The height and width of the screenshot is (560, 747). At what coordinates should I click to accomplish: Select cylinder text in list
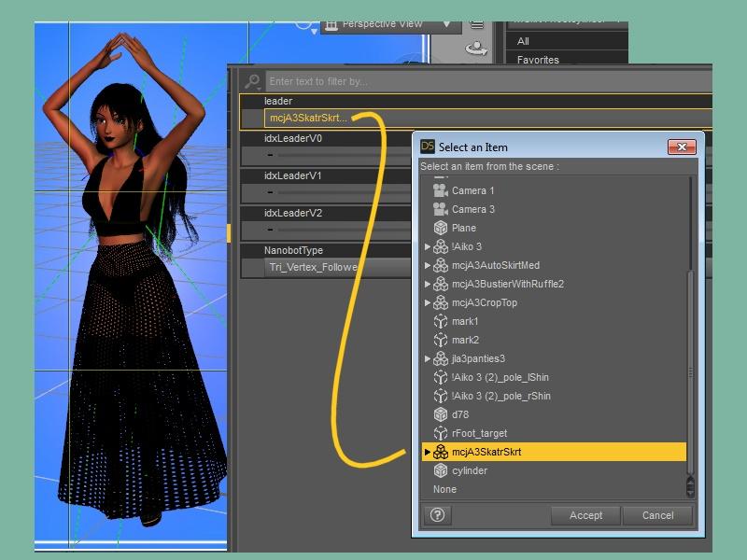click(x=470, y=470)
